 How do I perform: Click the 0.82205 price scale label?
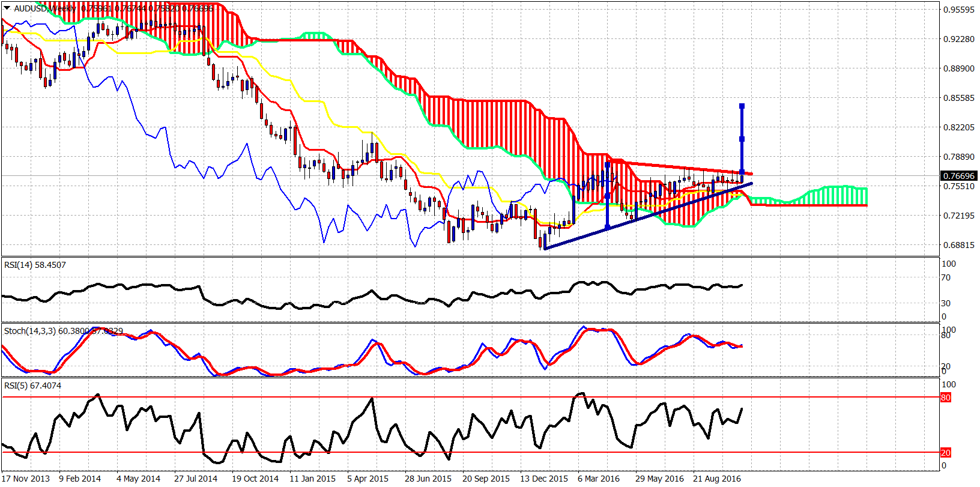[959, 127]
